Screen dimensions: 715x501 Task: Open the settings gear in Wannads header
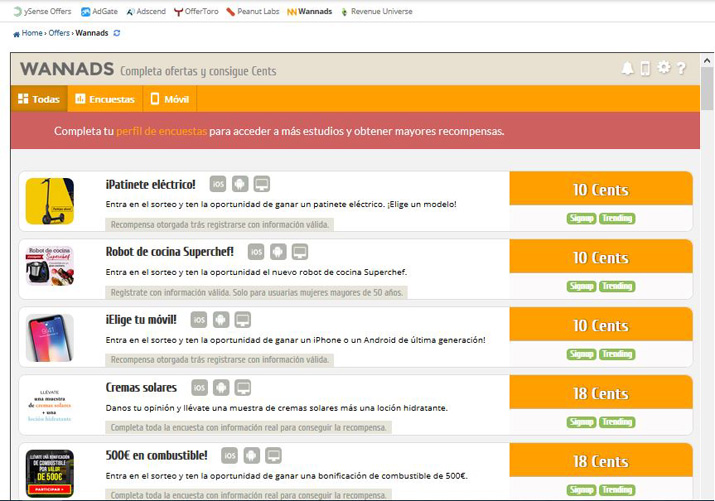[663, 68]
